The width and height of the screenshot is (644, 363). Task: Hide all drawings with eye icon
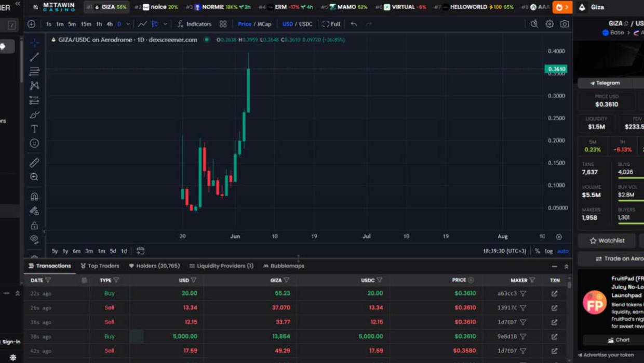(x=34, y=239)
